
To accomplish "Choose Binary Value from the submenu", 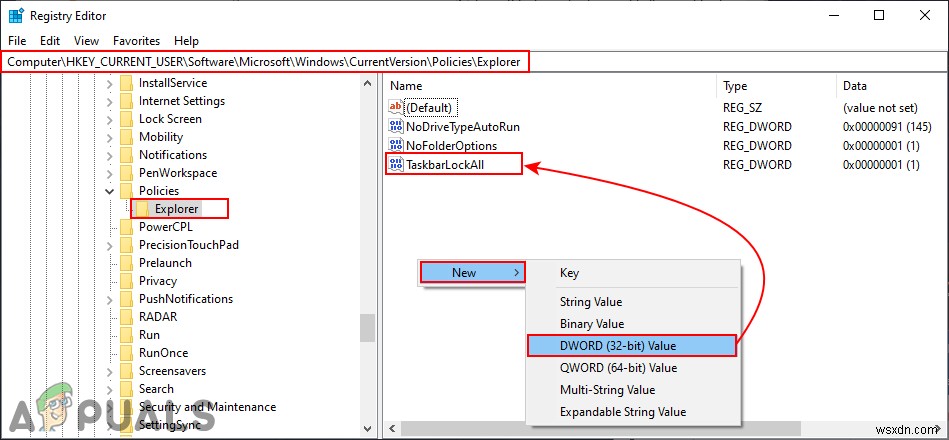I will (632, 324).
